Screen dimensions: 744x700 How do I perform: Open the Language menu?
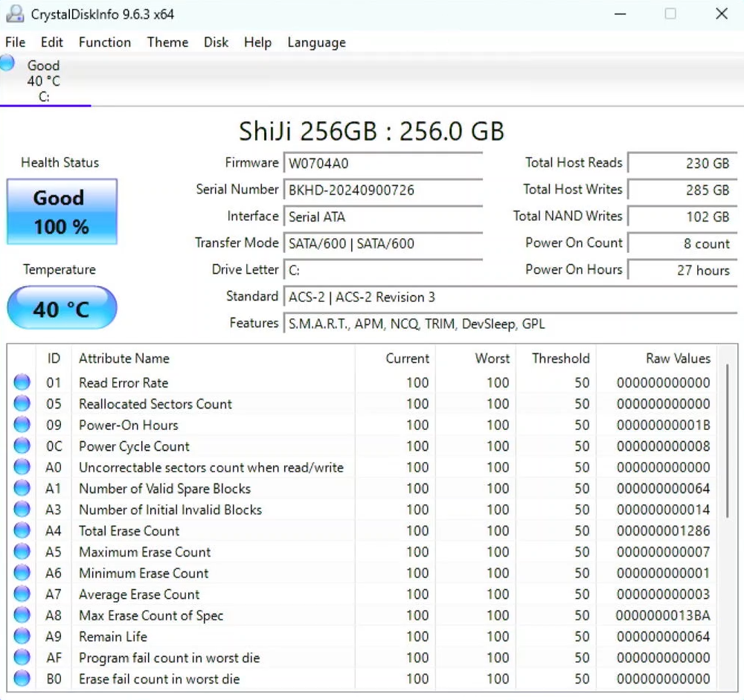coord(316,42)
